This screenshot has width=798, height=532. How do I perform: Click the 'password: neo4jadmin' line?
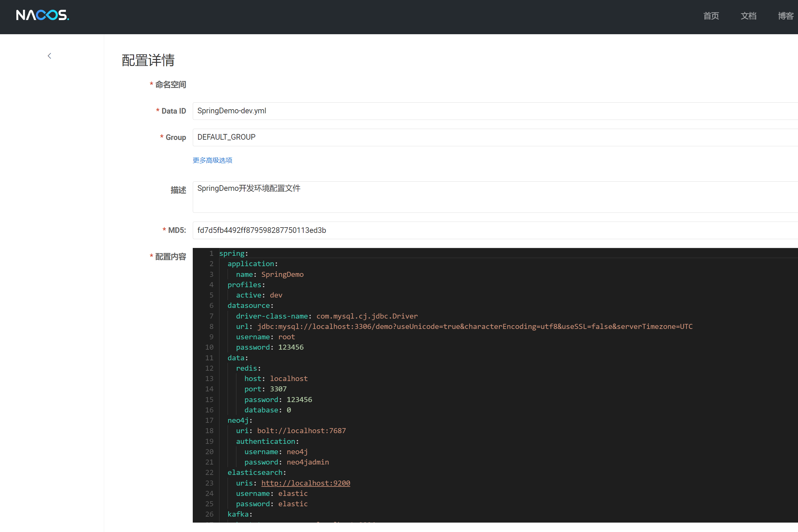[286, 462]
